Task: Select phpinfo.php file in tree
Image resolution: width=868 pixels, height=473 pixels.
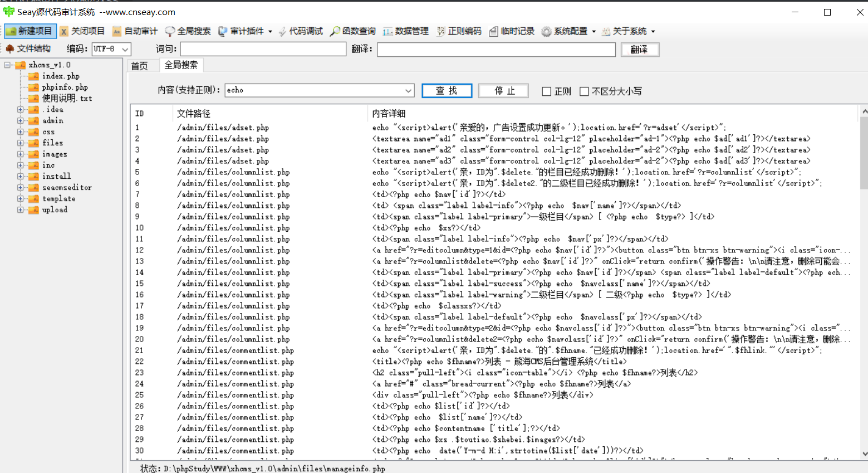Action: coord(65,87)
